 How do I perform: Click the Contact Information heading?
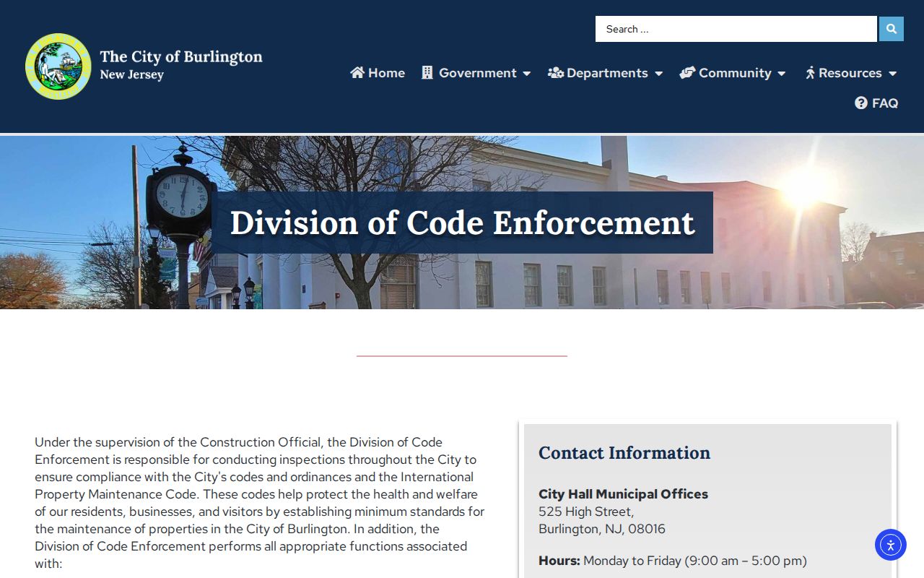[624, 453]
